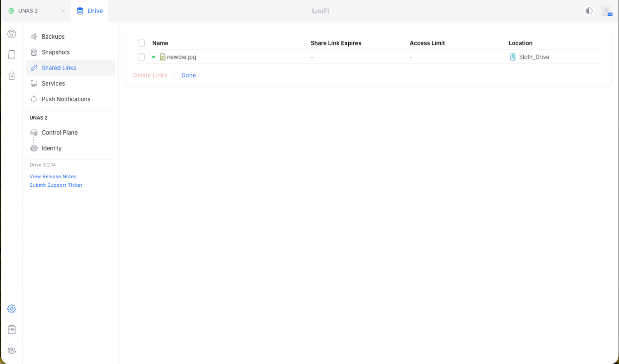Open the logs list icon in the left rail
The width and height of the screenshot is (619, 364).
pos(12,329)
